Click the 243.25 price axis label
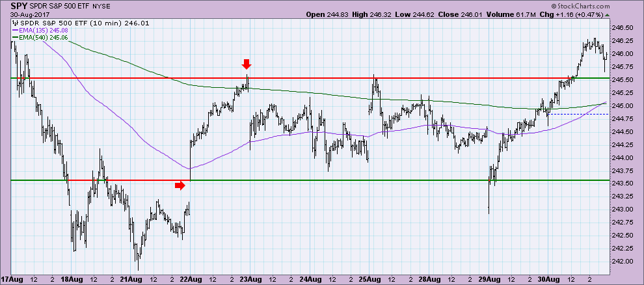644x285 pixels. 621,197
